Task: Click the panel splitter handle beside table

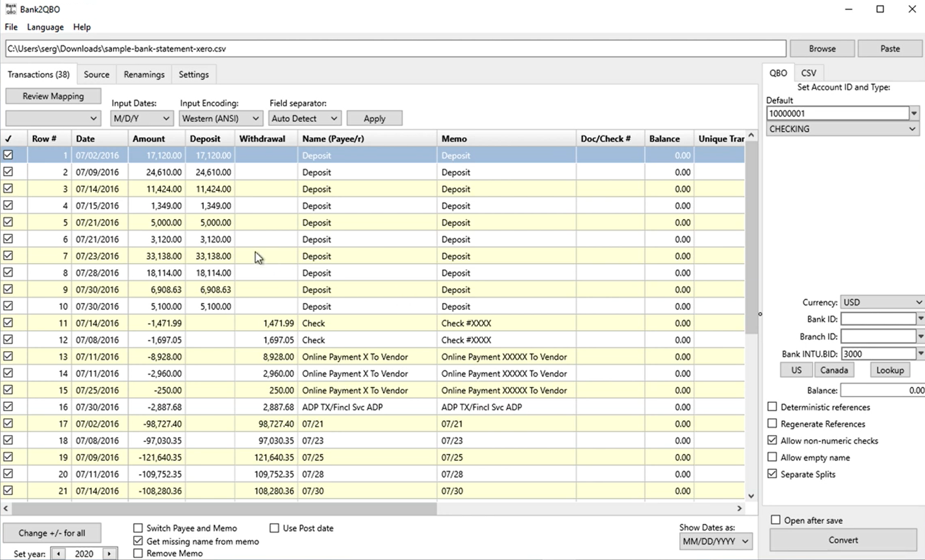Action: pos(760,314)
